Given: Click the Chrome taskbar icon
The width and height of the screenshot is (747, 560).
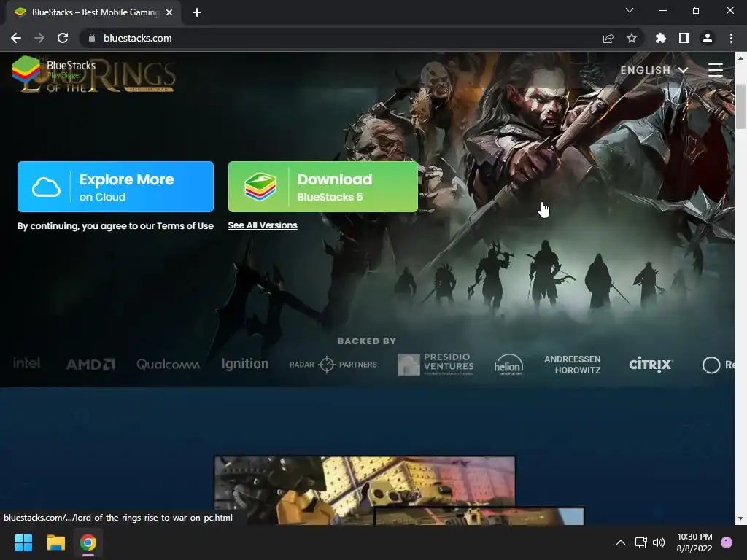Looking at the screenshot, I should (x=88, y=542).
